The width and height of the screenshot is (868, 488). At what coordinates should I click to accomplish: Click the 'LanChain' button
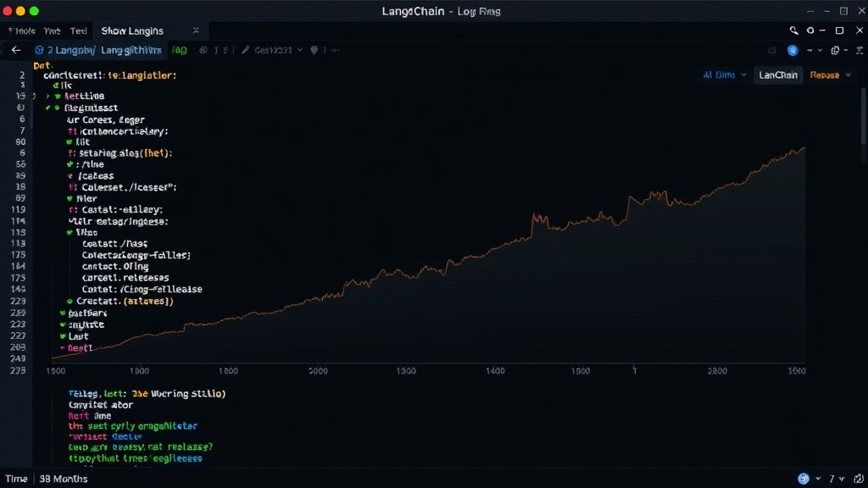tap(778, 75)
